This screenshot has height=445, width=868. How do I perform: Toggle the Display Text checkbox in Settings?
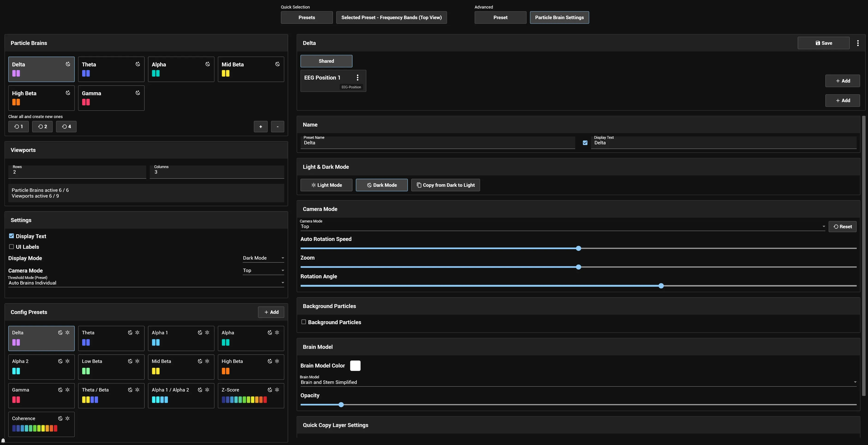[12, 236]
